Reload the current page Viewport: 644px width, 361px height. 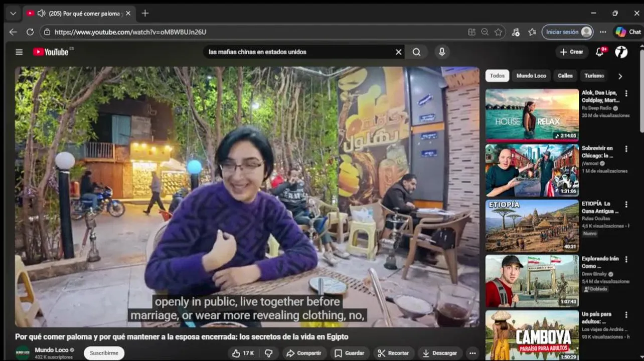pos(30,32)
